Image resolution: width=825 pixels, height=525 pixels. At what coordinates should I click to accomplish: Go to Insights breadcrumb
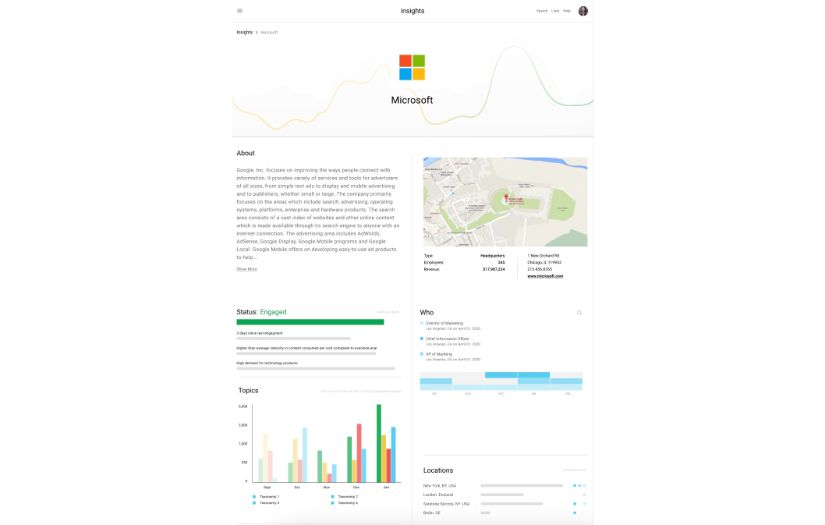click(x=245, y=33)
